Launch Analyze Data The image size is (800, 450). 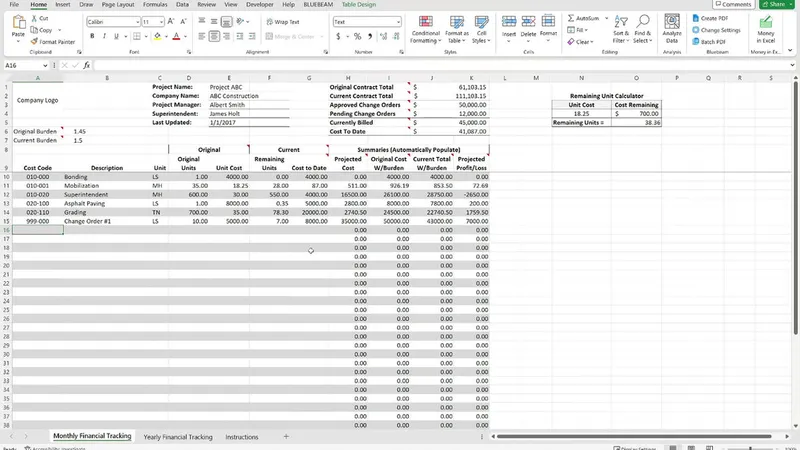(672, 30)
